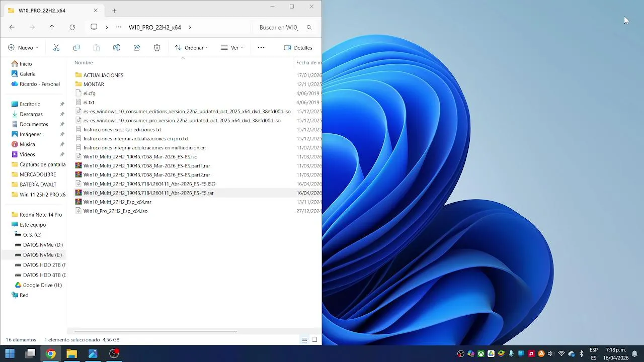
Task: Click the Share icon in Explorer toolbar
Action: click(x=137, y=48)
